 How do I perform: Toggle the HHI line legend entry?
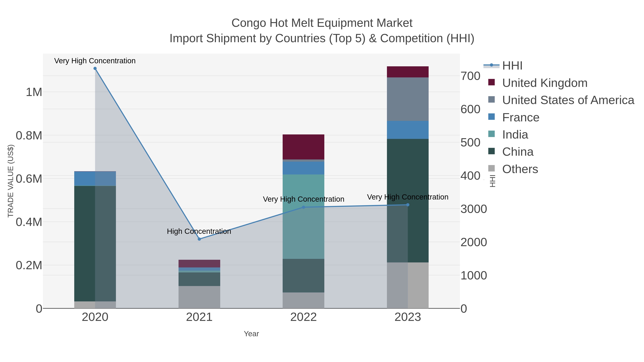[503, 65]
